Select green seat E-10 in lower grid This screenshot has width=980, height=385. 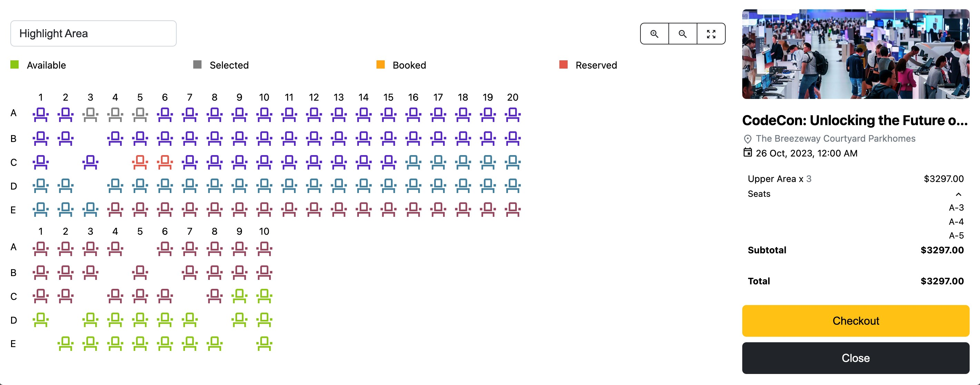pyautogui.click(x=264, y=344)
